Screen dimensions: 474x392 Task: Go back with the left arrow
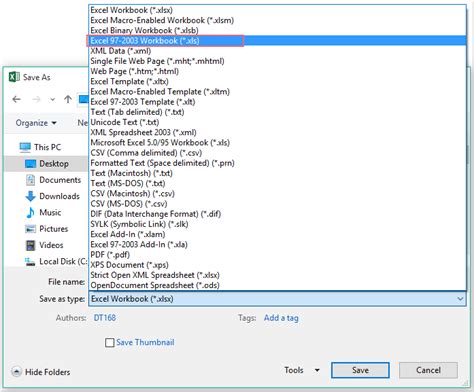point(16,99)
